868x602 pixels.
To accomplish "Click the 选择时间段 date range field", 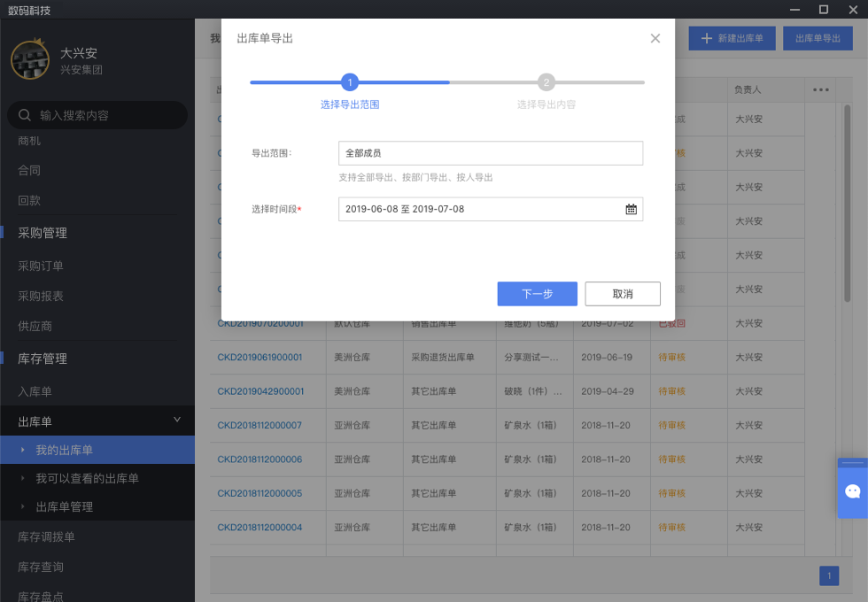I will click(x=491, y=209).
